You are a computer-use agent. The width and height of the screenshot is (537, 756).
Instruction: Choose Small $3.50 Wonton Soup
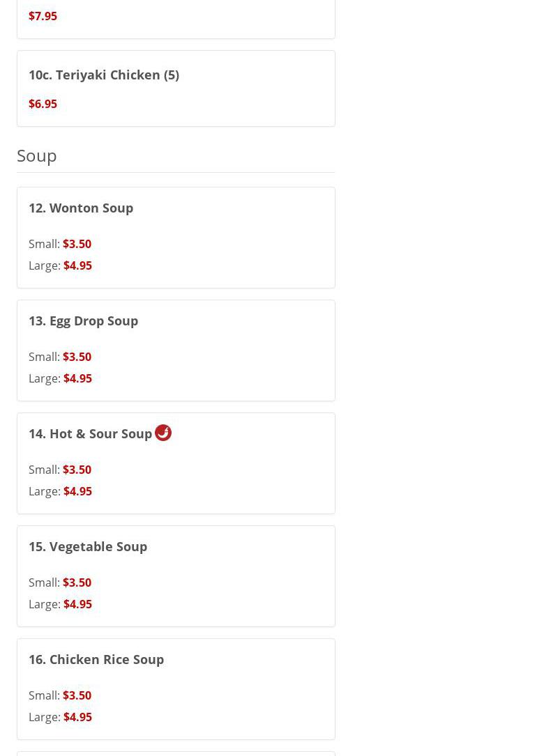tap(60, 244)
